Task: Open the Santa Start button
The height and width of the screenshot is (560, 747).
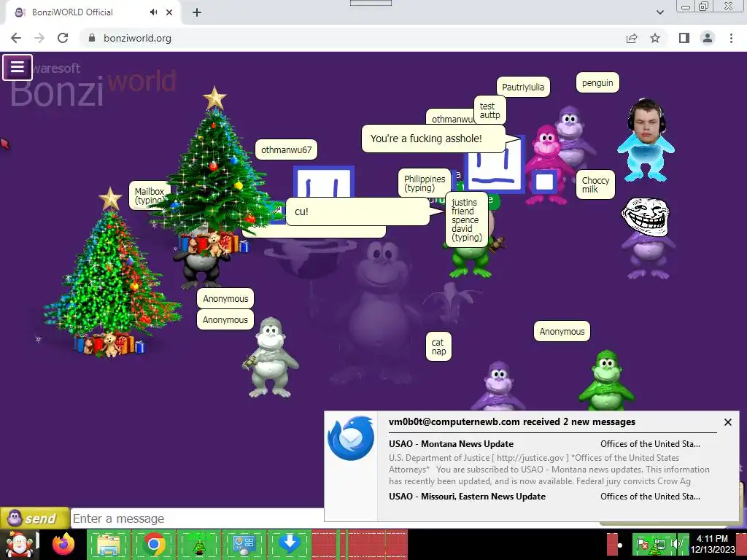Action: [19, 544]
